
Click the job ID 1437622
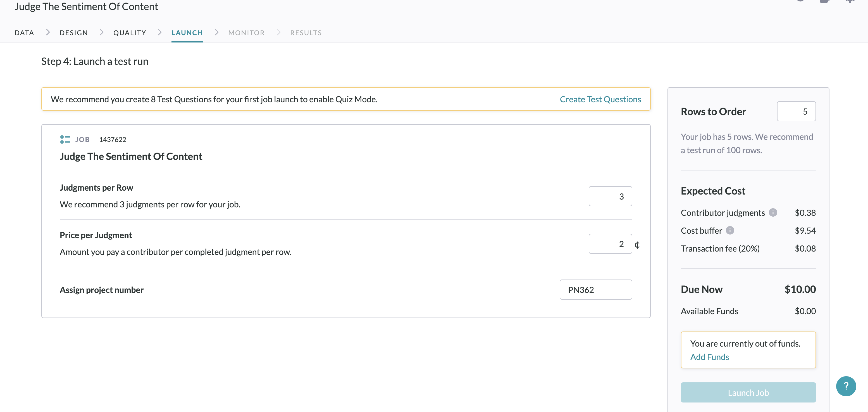pos(113,139)
